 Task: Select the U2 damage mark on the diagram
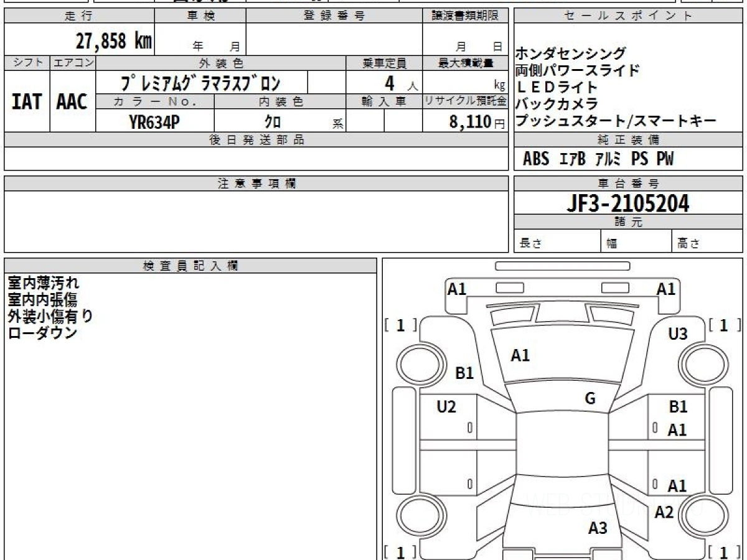(x=446, y=407)
